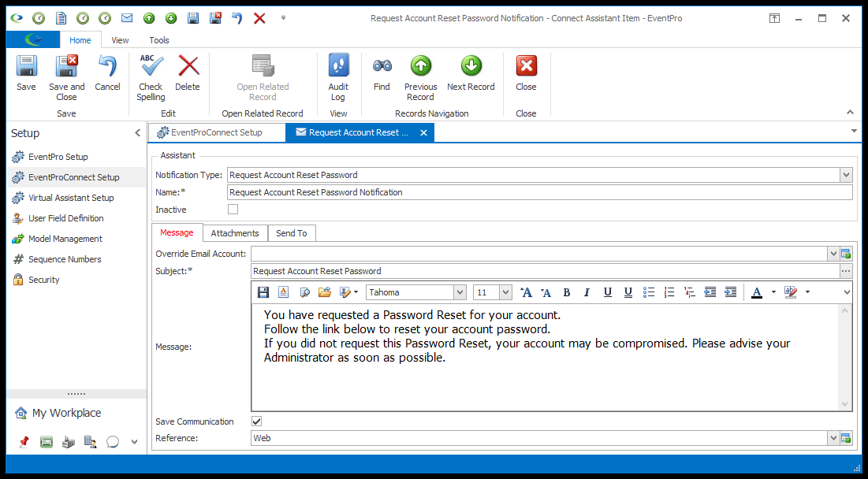This screenshot has width=868, height=479.
Task: Open the Reference lookup editor icon
Action: (846, 438)
